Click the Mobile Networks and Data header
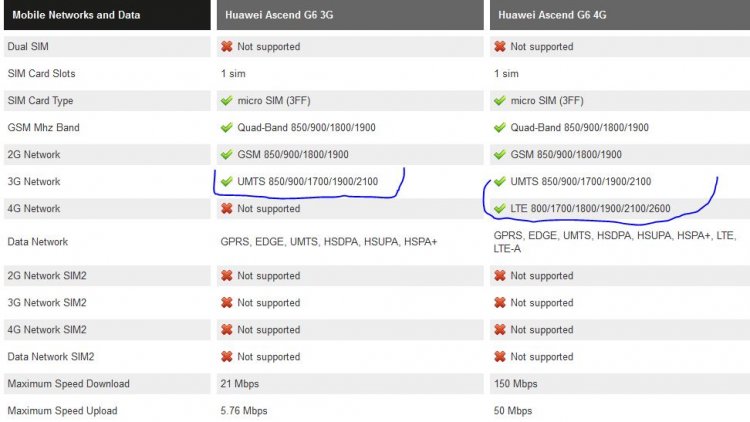The height and width of the screenshot is (422, 750). 107,15
